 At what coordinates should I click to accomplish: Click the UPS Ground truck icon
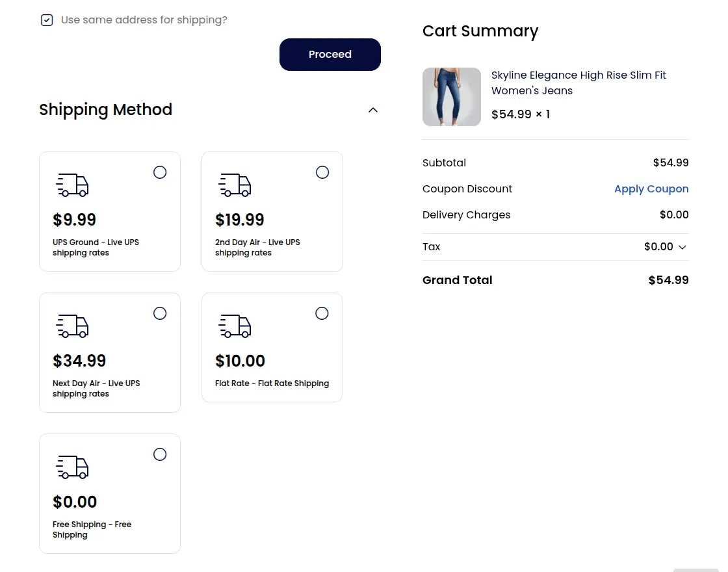(x=72, y=185)
